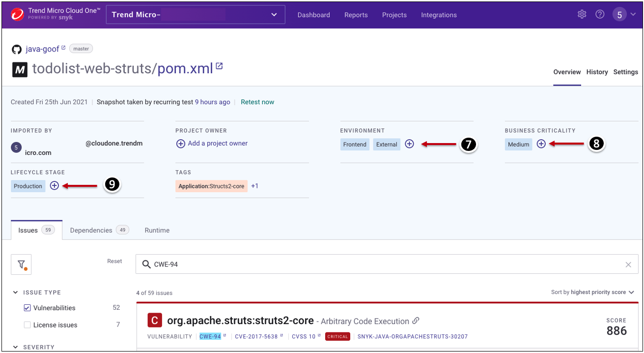Select the Dependencies tab
The width and height of the screenshot is (644, 353).
[99, 230]
